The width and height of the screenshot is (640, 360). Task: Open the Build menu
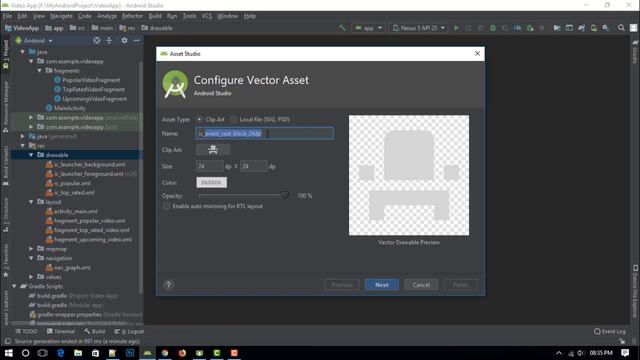155,16
